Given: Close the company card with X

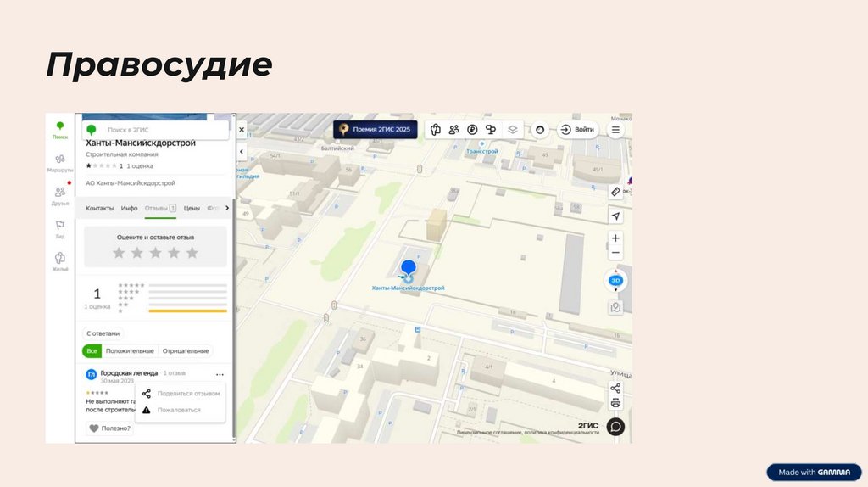Looking at the screenshot, I should pos(242,130).
